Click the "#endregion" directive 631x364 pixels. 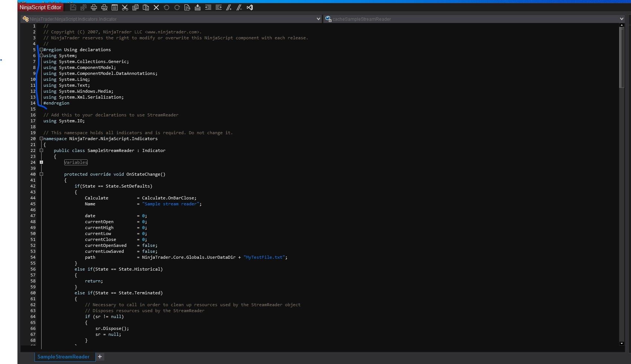point(56,103)
